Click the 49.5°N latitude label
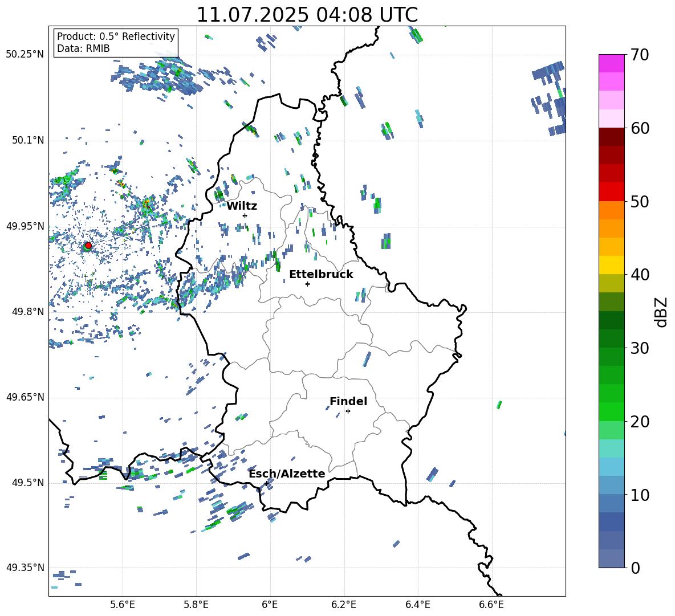 (x=27, y=483)
